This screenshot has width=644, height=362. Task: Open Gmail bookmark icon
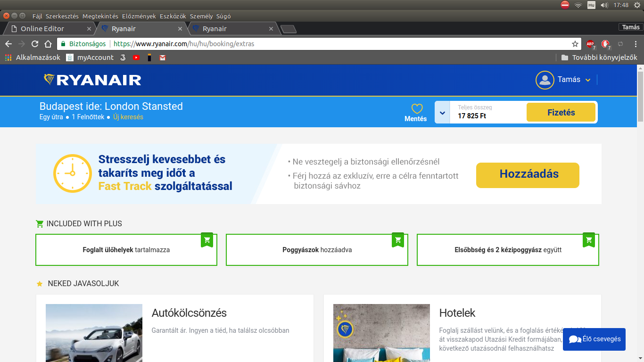click(x=163, y=58)
